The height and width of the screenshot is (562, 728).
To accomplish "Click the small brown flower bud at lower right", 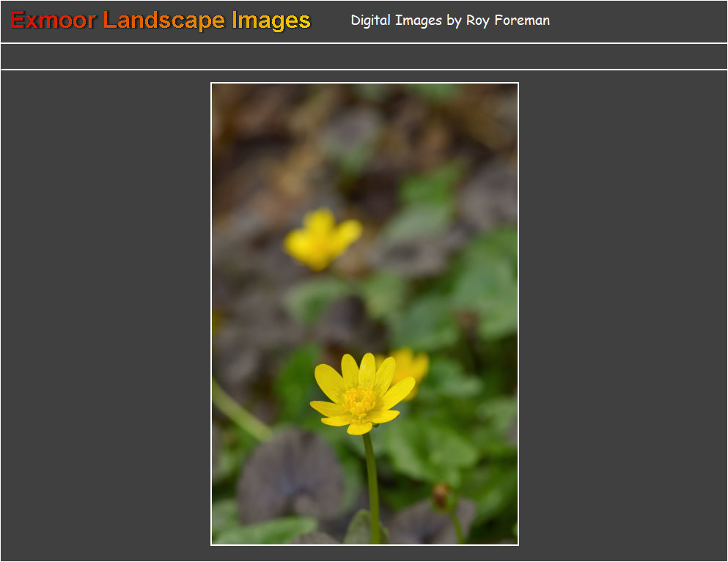I will coord(441,495).
